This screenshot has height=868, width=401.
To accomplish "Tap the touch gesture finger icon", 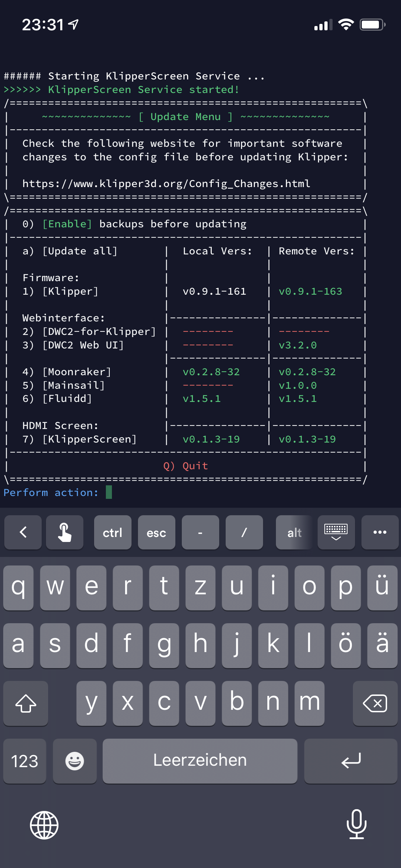I will (65, 532).
